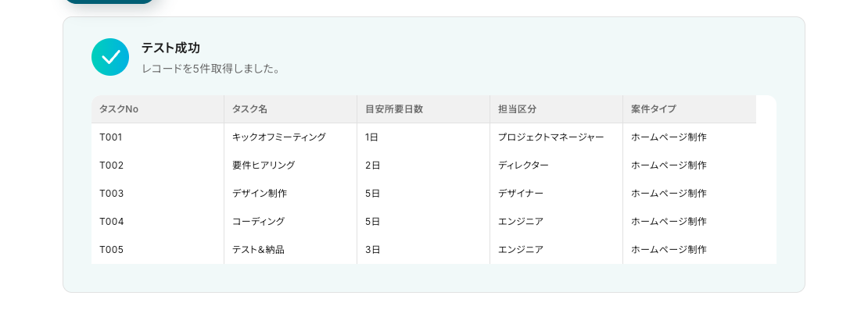This screenshot has width=868, height=317.
Task: Select the T003 task number cell
Action: (112, 194)
